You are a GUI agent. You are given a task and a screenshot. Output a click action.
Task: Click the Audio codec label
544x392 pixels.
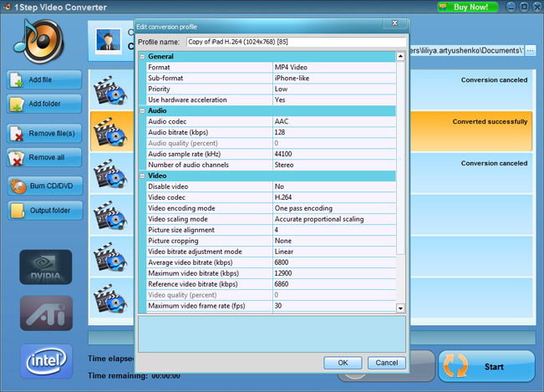[x=167, y=121]
